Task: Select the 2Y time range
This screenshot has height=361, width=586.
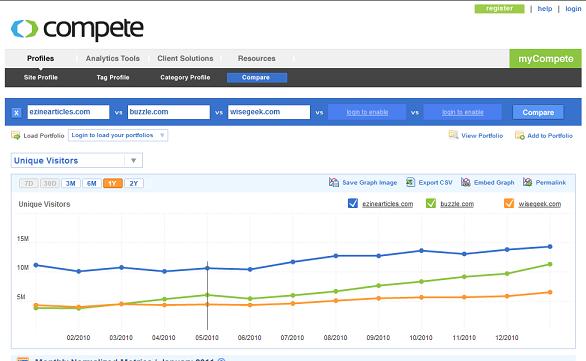Action: pyautogui.click(x=134, y=183)
